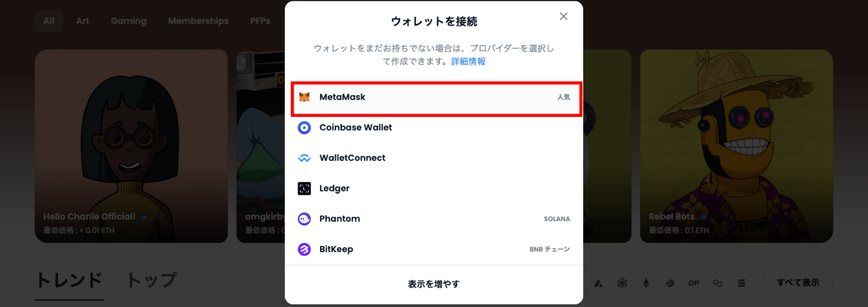Switch to the Gaming category tab
Image resolution: width=868 pixels, height=307 pixels.
pyautogui.click(x=129, y=21)
